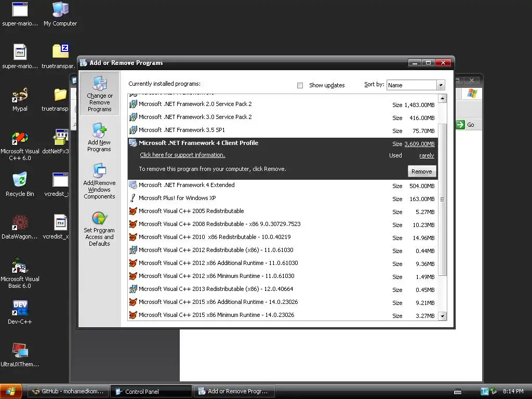Click icon of .NET Framework 3.0 Service Pack 2

point(133,117)
